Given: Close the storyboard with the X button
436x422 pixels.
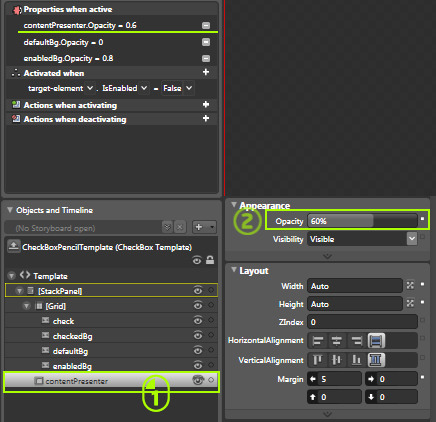Looking at the screenshot, I should (180, 227).
